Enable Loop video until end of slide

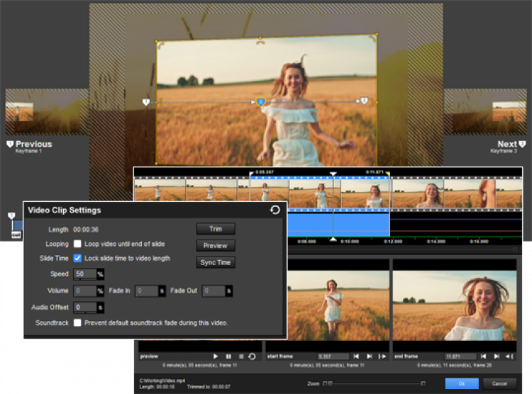[x=78, y=244]
